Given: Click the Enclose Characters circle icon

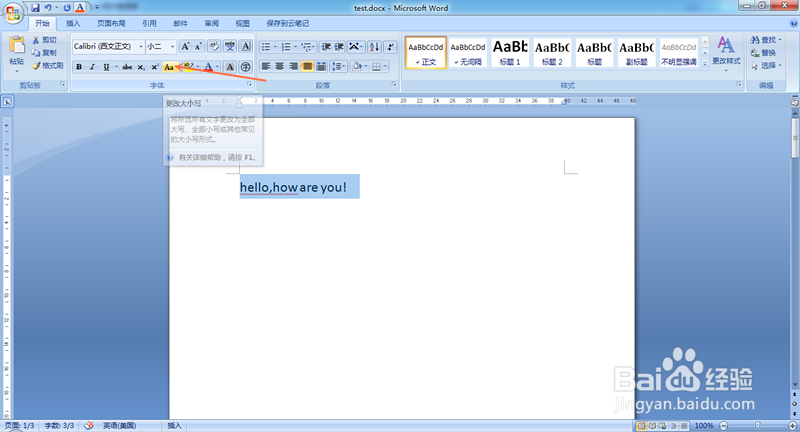Looking at the screenshot, I should click(245, 67).
